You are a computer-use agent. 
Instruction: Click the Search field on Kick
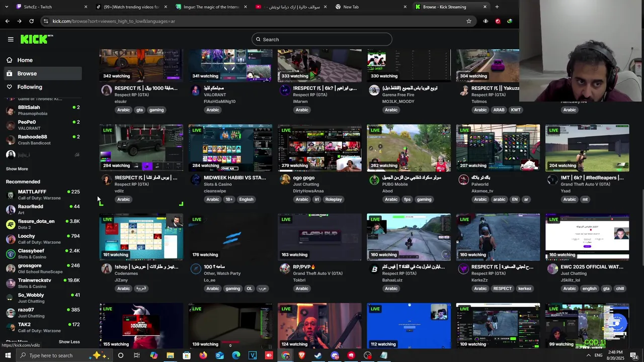pyautogui.click(x=322, y=39)
